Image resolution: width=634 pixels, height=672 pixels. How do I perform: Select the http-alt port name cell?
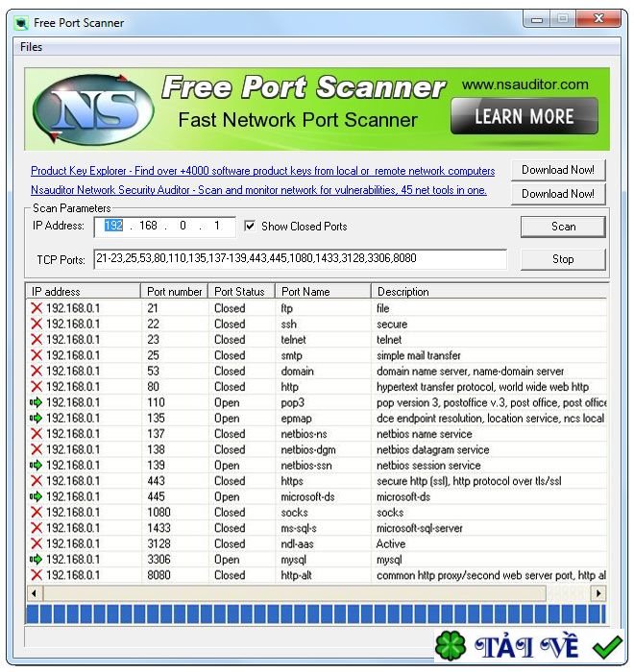tap(296, 575)
